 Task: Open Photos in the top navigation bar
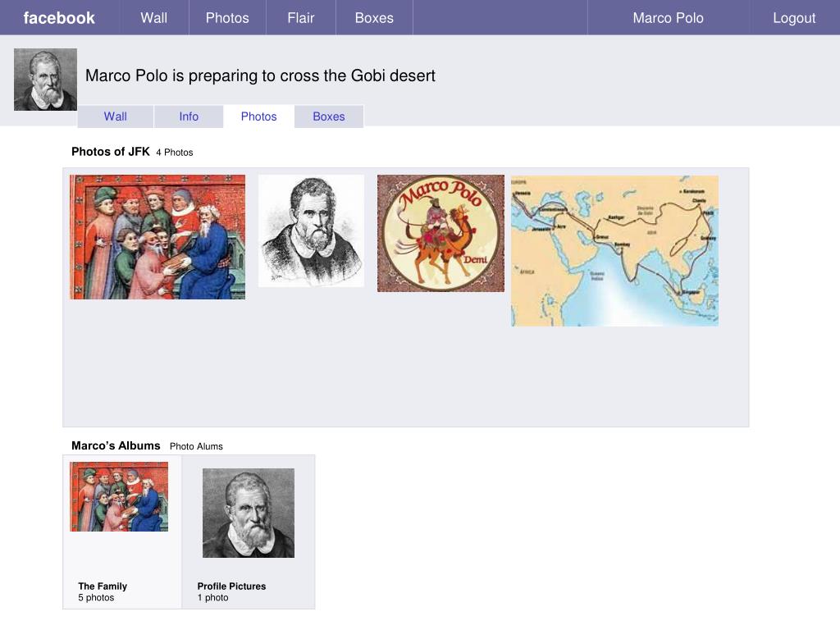tap(227, 18)
